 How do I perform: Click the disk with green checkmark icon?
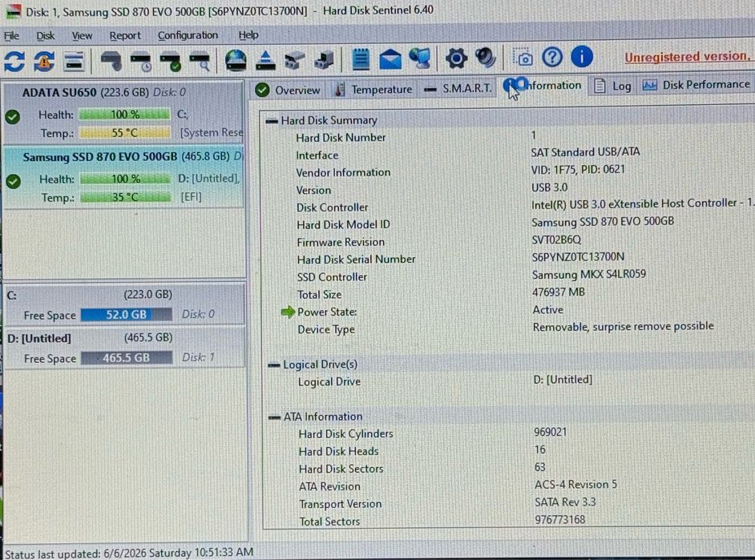pyautogui.click(x=171, y=62)
